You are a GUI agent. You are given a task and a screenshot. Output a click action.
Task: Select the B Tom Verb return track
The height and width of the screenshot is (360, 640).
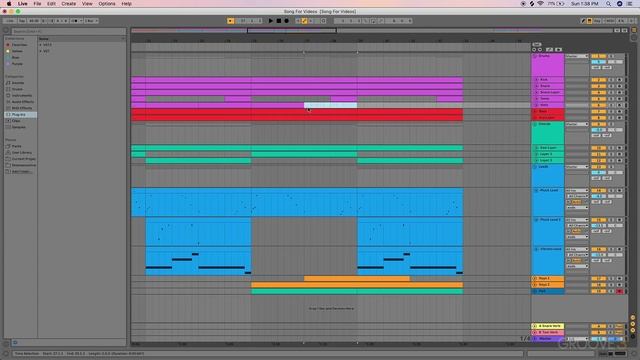point(548,333)
